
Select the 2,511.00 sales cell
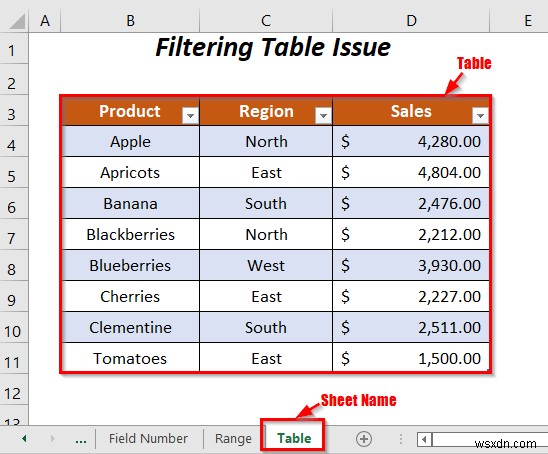pos(411,327)
